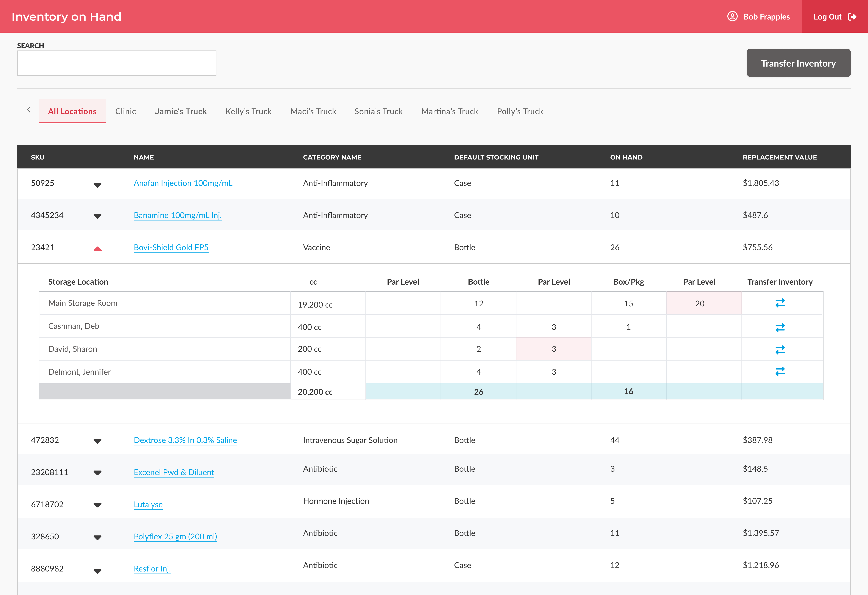Open the Jamie's Truck tab
868x595 pixels.
[181, 111]
